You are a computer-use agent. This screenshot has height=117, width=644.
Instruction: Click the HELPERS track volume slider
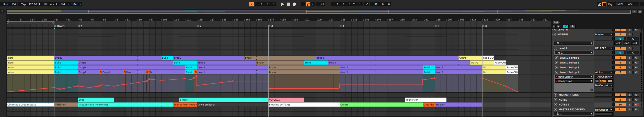click(x=620, y=39)
